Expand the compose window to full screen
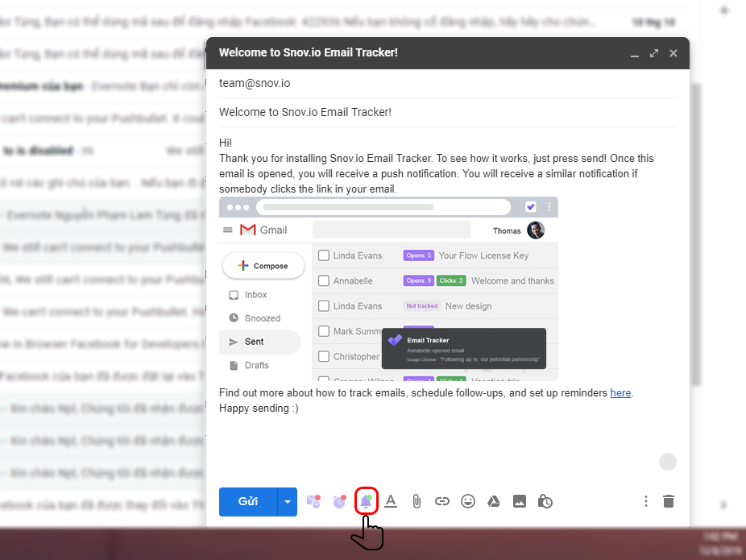 [x=654, y=53]
